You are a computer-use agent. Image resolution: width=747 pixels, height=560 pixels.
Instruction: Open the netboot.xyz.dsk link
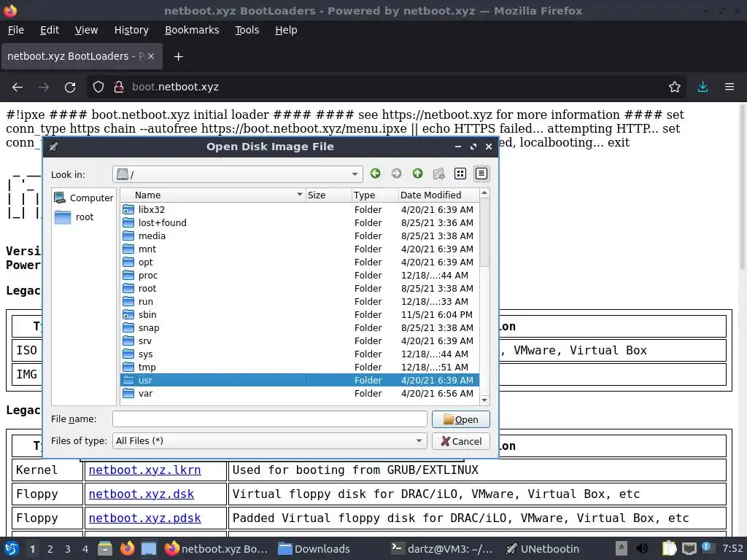[x=142, y=494]
